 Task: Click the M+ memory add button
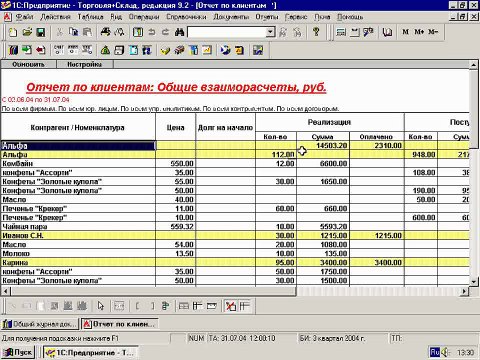click(x=419, y=32)
